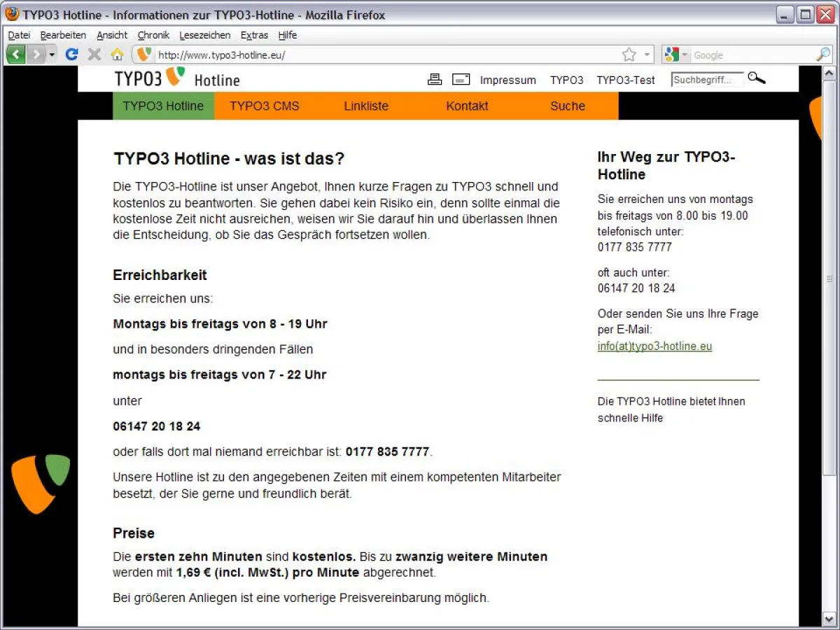Open the search engine selector dropdown
Viewport: 840px width, 630px height.
tap(684, 54)
